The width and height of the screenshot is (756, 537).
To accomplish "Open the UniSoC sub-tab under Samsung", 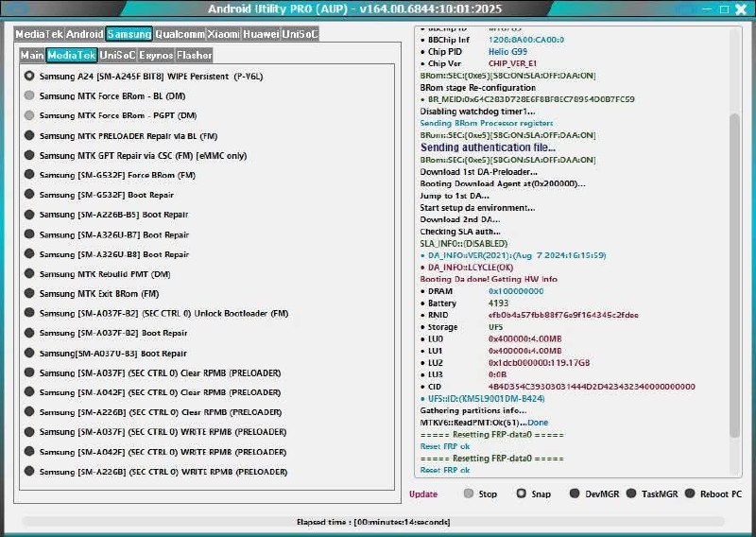I will click(x=117, y=55).
